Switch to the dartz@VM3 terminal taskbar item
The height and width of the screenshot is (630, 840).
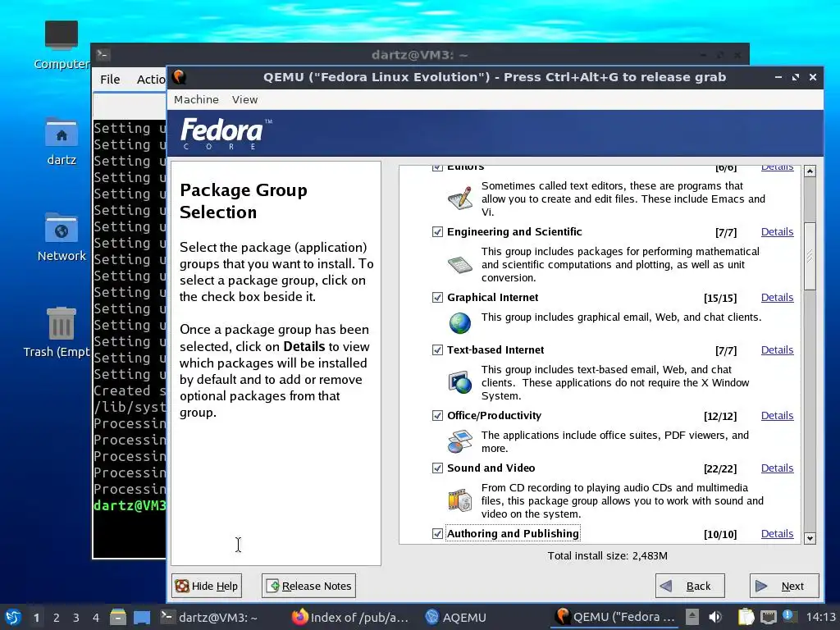pos(209,617)
